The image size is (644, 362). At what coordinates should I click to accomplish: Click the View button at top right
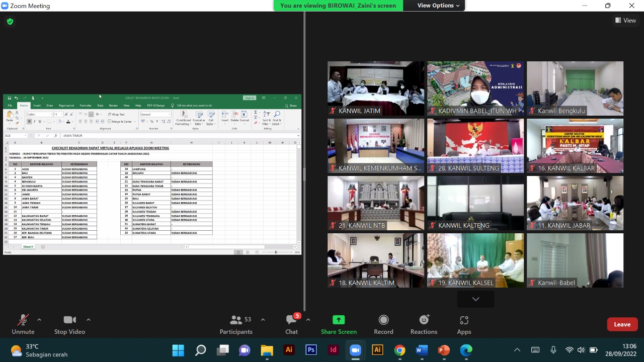point(625,21)
